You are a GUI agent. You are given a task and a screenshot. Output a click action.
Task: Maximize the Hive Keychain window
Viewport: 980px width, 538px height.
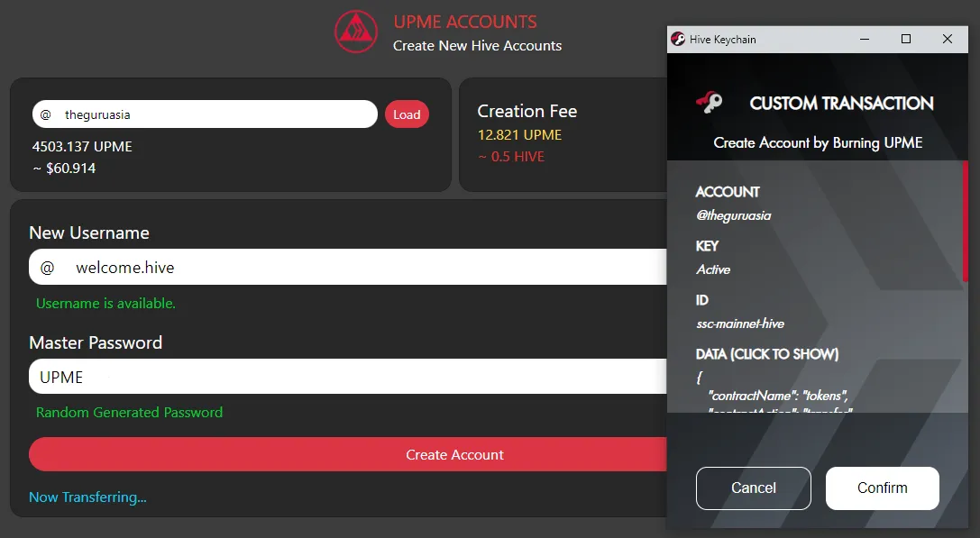coord(906,39)
